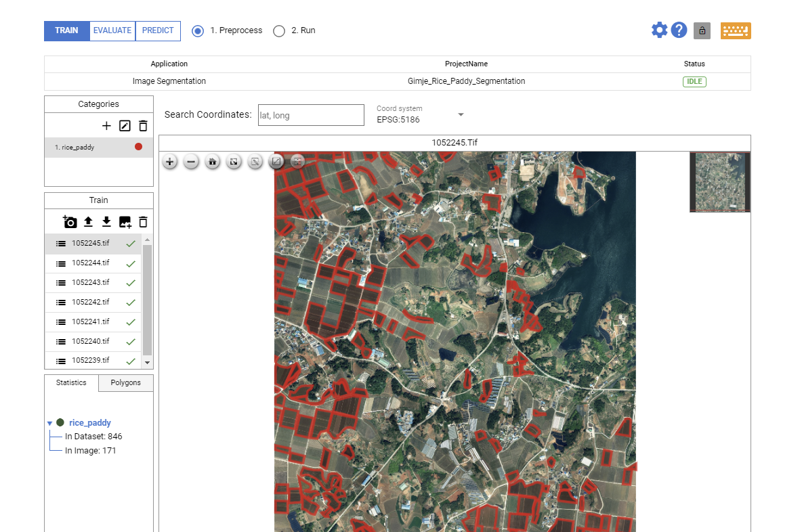Viewport: 802px width, 532px height.
Task: Open the keyboard shortcuts icon
Action: (736, 30)
